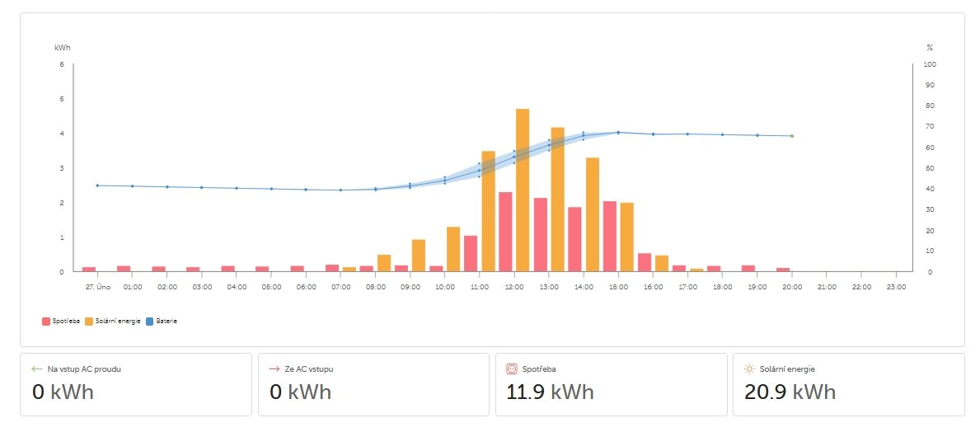
Task: Select the orange solar bar at 08:00
Action: tap(384, 263)
